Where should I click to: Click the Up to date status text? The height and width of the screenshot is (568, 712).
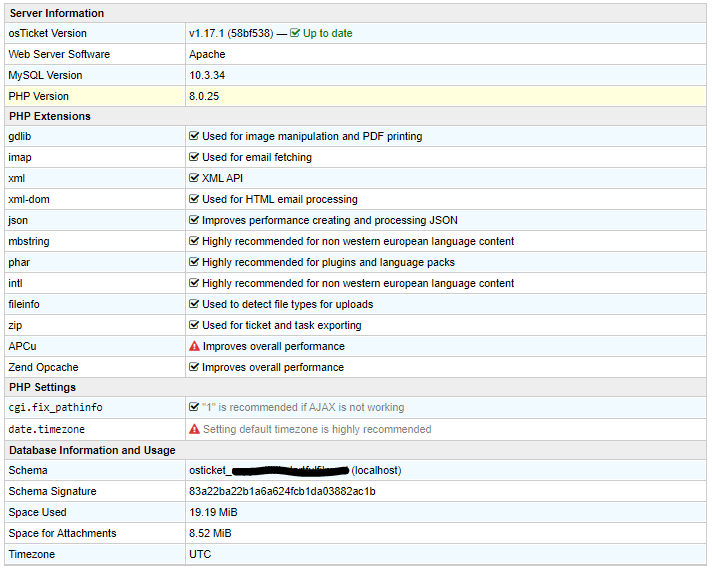pos(327,34)
